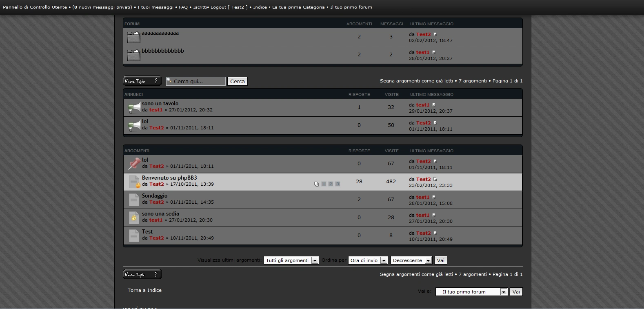
Task: Open topic 'sono una sedia'
Action: coord(160,214)
